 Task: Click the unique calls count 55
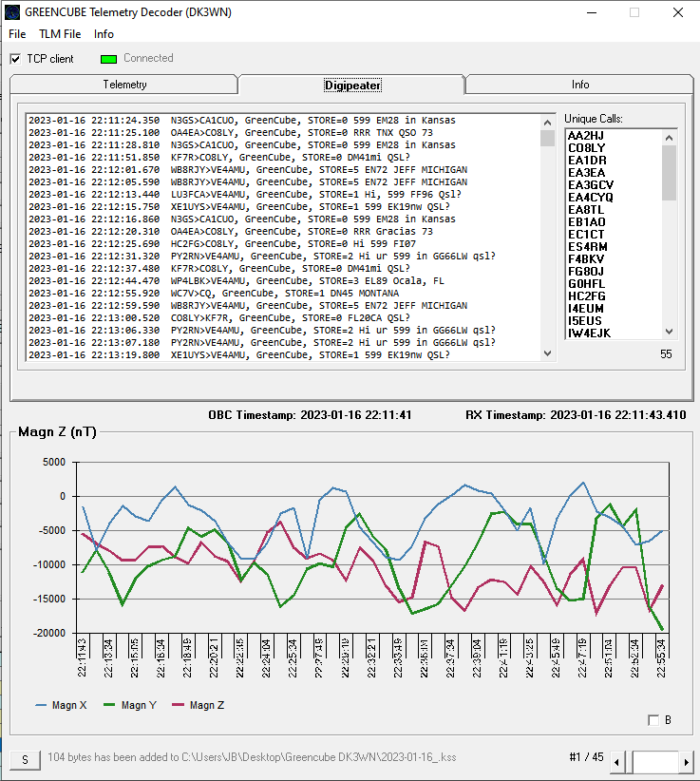click(x=666, y=354)
